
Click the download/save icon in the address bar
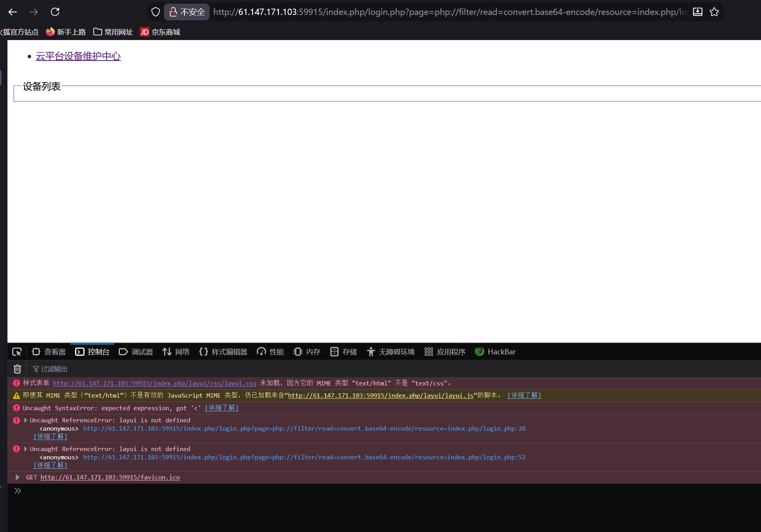tap(697, 12)
